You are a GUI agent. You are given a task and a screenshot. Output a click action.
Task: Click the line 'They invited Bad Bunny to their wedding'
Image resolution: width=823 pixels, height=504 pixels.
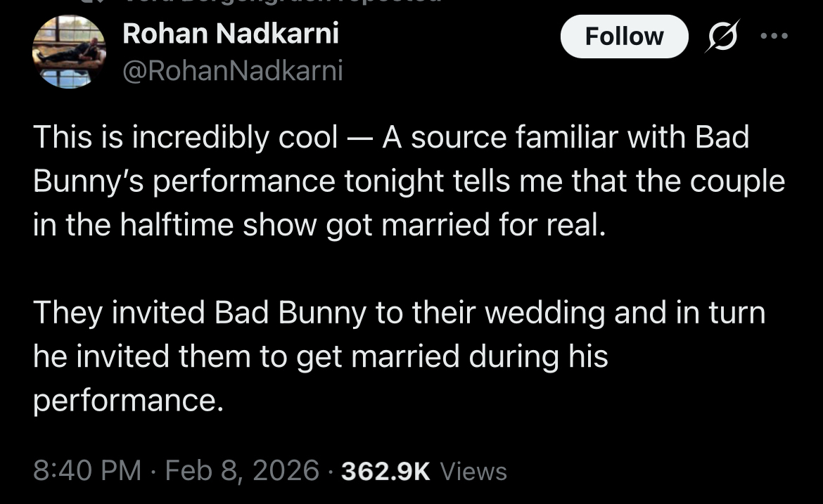tap(398, 312)
